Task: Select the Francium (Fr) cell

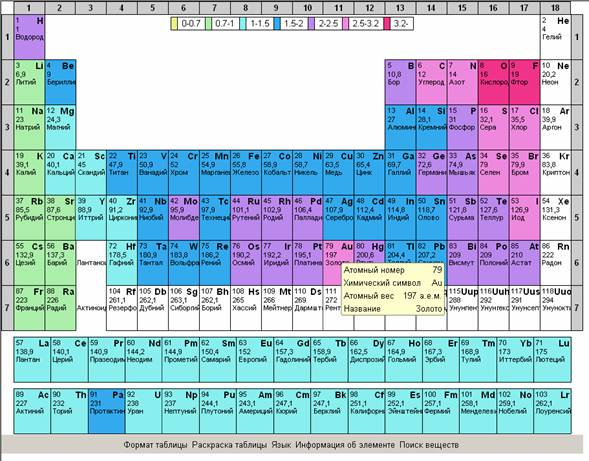Action: pyautogui.click(x=29, y=307)
